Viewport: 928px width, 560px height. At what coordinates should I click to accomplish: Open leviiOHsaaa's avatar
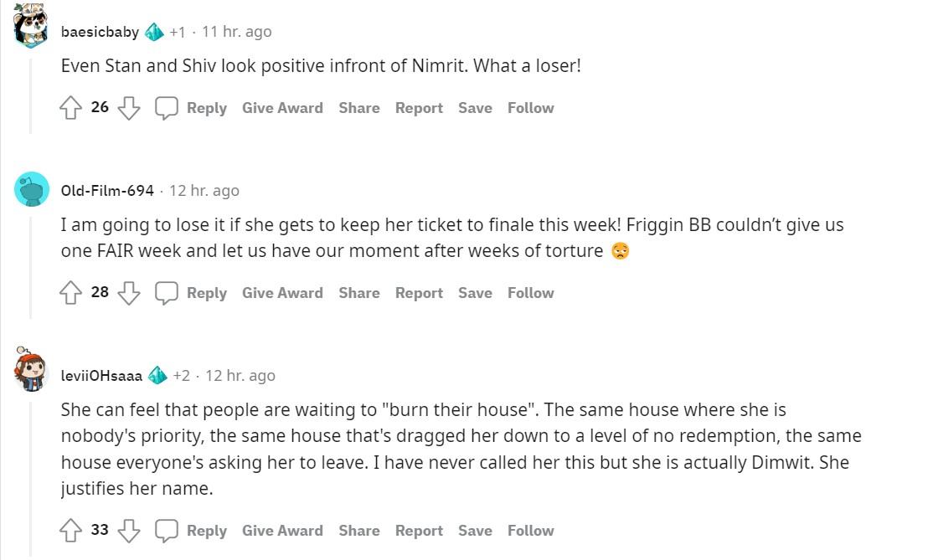pos(32,369)
